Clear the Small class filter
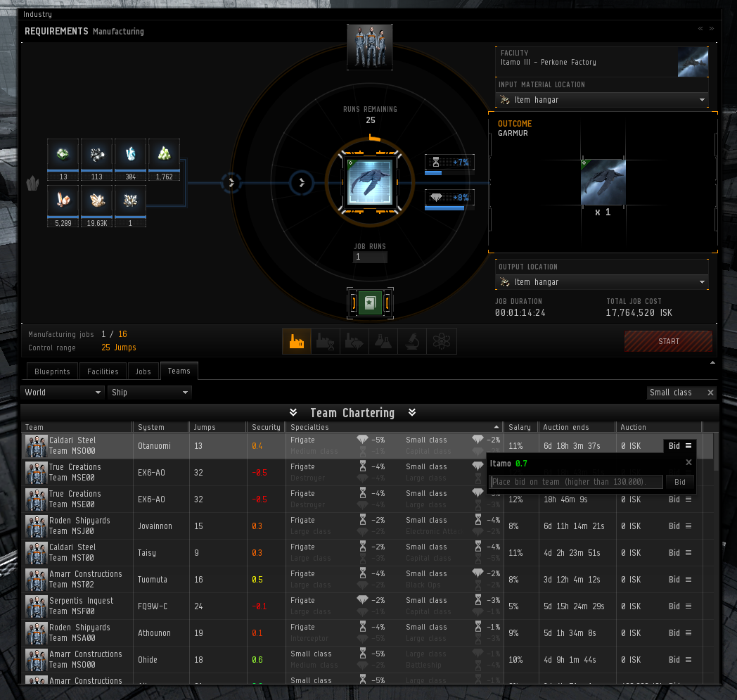This screenshot has height=700, width=737. pyautogui.click(x=710, y=393)
